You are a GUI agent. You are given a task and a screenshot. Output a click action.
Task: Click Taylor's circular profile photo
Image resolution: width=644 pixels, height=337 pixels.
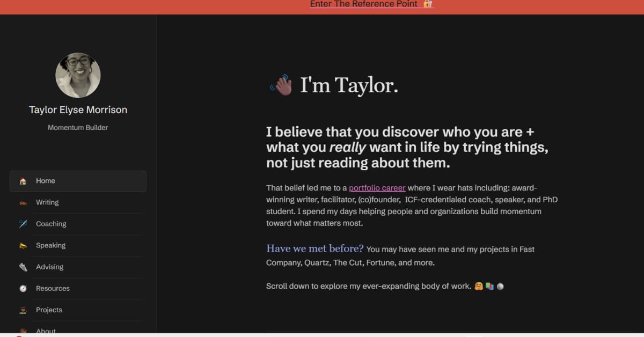(x=78, y=75)
